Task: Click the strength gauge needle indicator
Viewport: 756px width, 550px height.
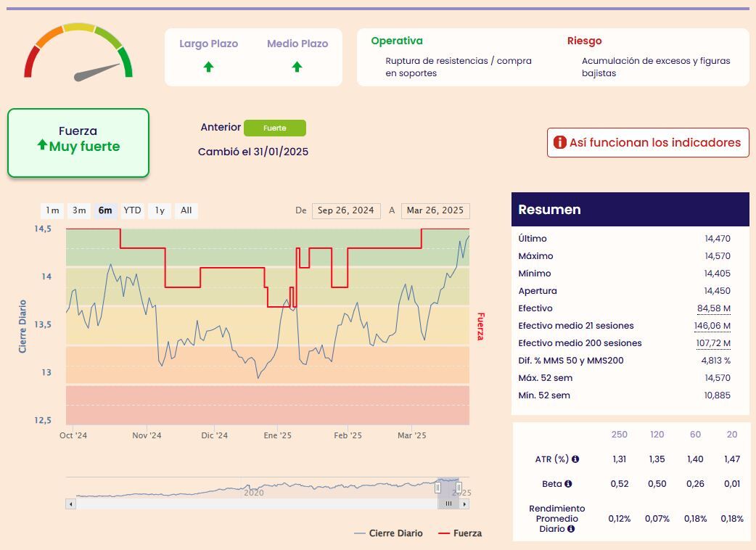Action: [97, 73]
